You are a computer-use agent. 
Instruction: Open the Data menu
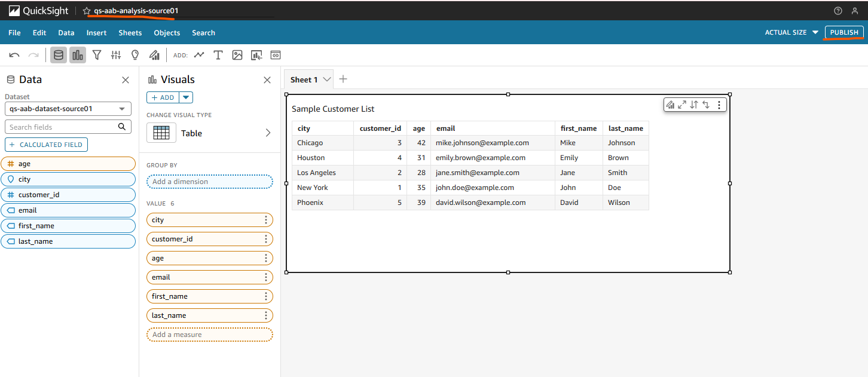click(x=66, y=33)
